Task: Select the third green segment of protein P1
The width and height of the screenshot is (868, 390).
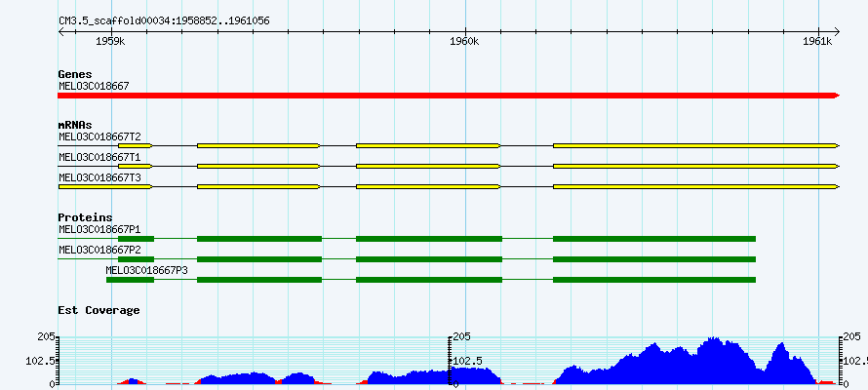Action: 429,239
